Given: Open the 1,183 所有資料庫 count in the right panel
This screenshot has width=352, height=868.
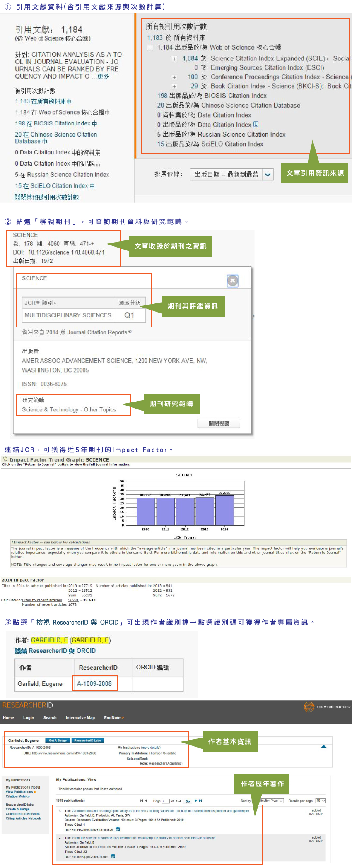Looking at the screenshot, I should click(155, 38).
